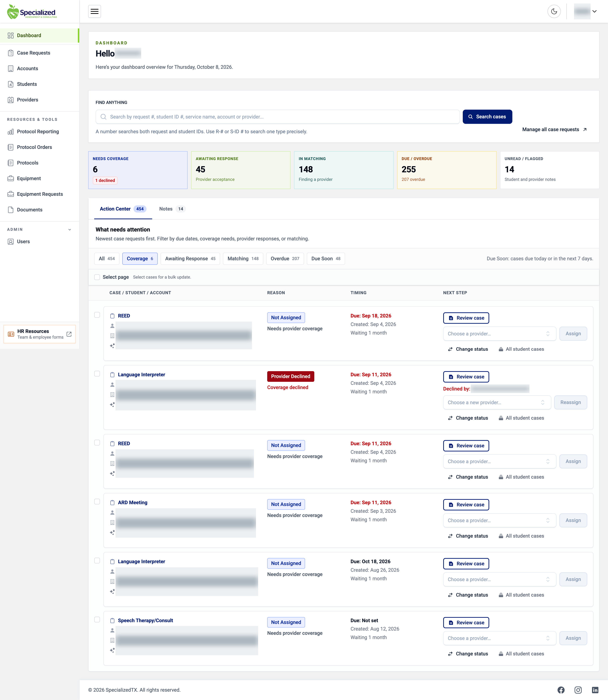Open the Due / Overdue summary card
This screenshot has width=608, height=700.
(x=447, y=170)
